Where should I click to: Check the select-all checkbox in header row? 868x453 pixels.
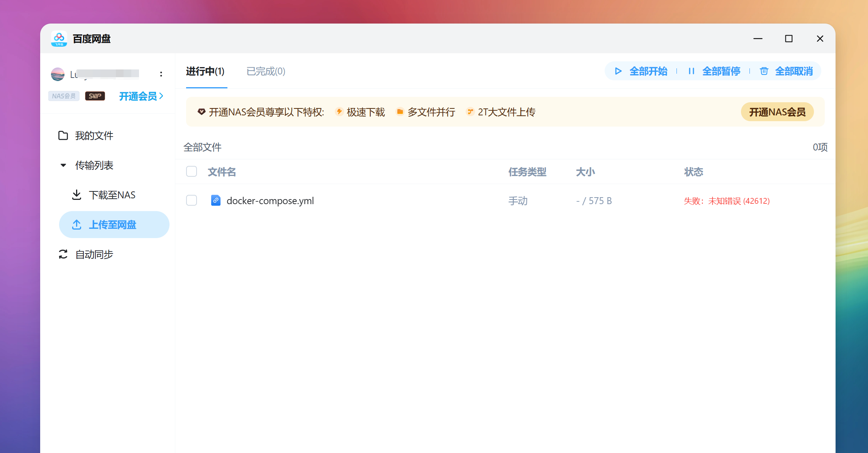click(192, 171)
